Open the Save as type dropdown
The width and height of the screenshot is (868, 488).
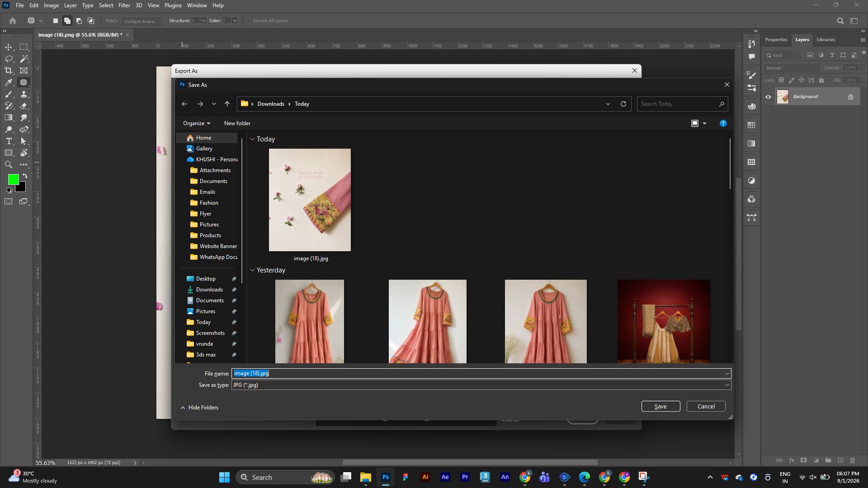481,385
